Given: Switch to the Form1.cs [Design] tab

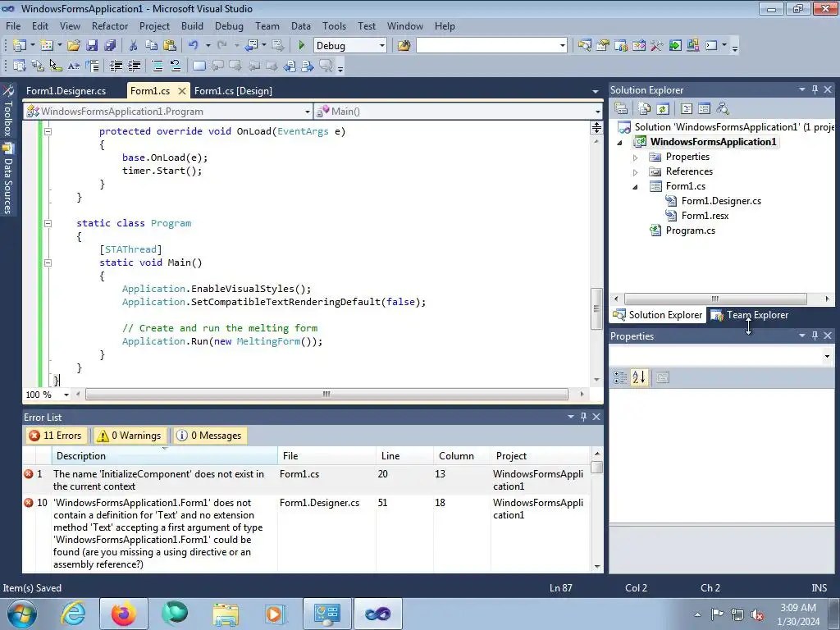Looking at the screenshot, I should pyautogui.click(x=233, y=91).
